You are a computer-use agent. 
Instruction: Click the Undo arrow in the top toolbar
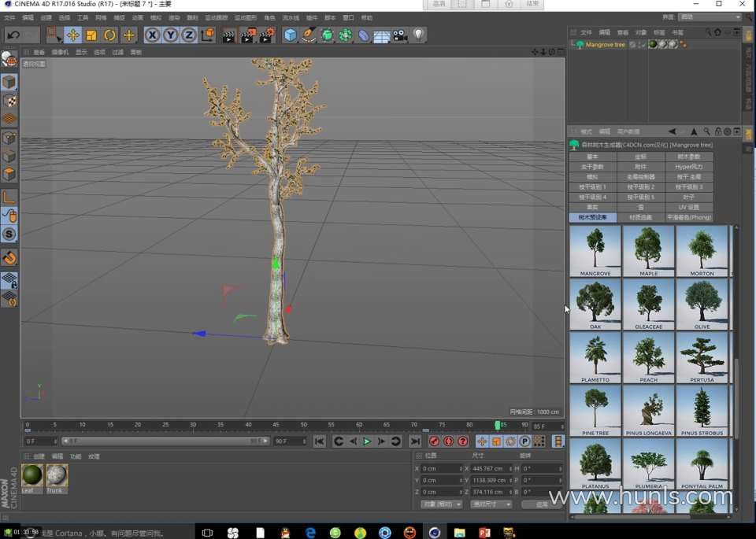pyautogui.click(x=13, y=35)
